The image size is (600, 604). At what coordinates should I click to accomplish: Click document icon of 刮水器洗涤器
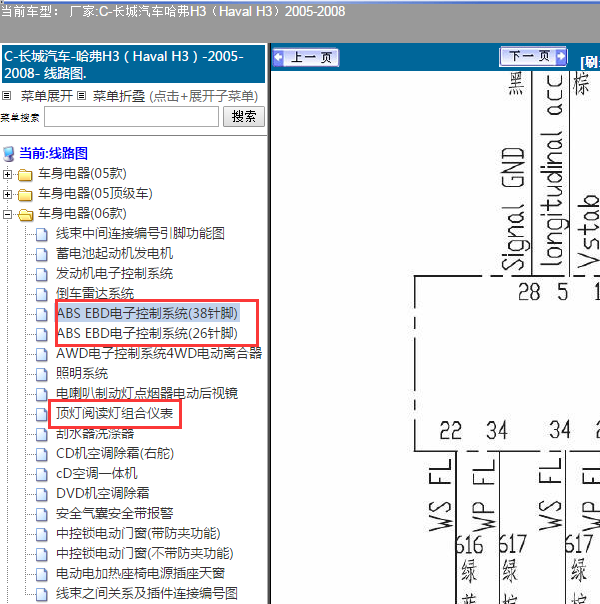[x=42, y=435]
